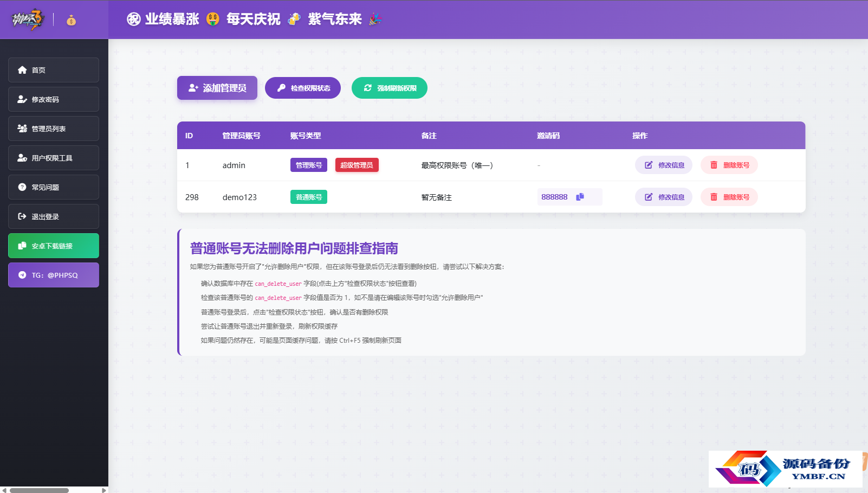Viewport: 868px width, 493px height.
Task: Click the 邀请码 column header
Action: tap(548, 136)
